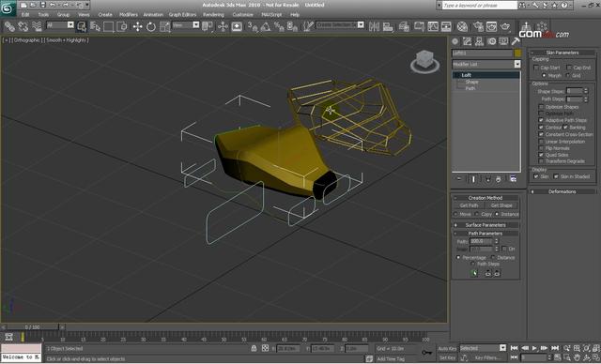Activate the Select Object tool
Screen dimensions: 601x364
click(82, 26)
